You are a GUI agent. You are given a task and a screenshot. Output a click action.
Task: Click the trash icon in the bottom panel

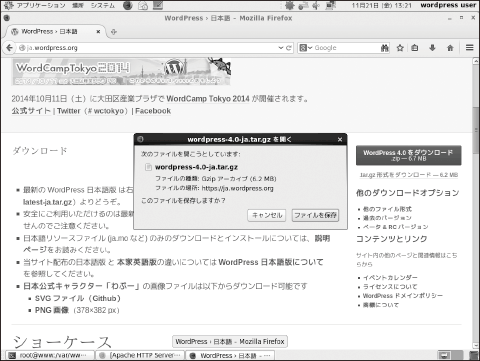474,355
